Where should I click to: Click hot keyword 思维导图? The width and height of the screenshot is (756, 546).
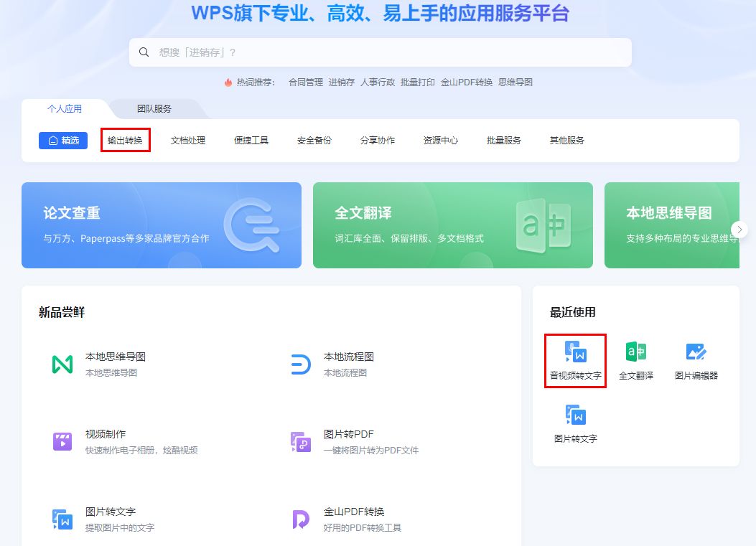click(515, 83)
